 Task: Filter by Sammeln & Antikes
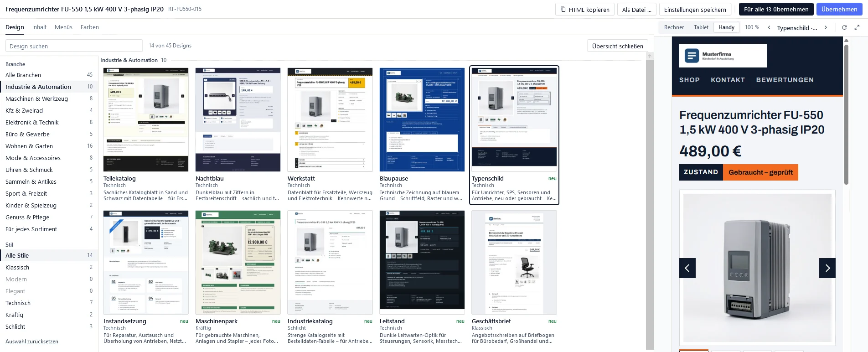pos(49,181)
